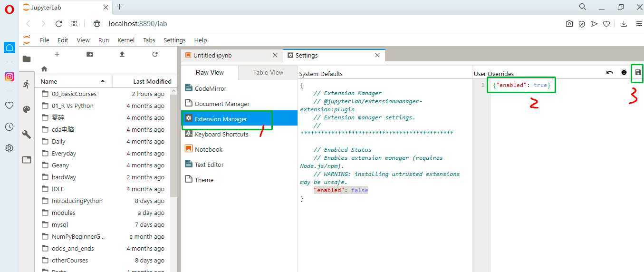Select the Daily folder
This screenshot has width=644, height=272.
point(103,141)
